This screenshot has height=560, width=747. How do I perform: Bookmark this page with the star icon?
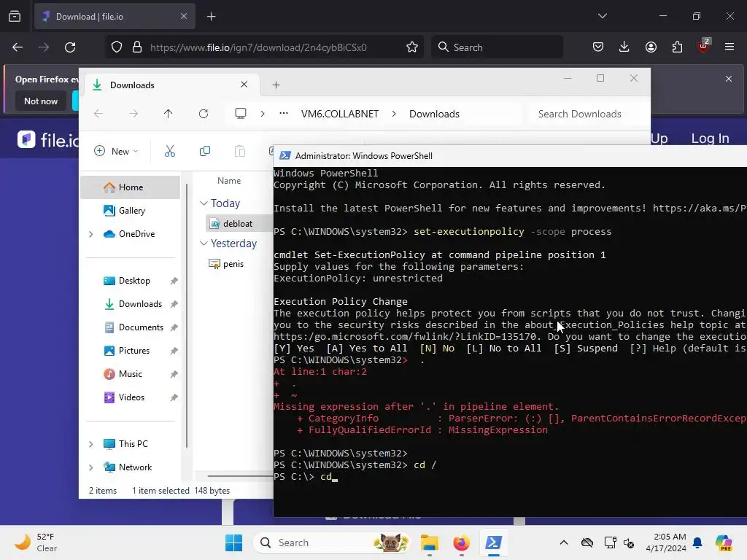point(412,47)
